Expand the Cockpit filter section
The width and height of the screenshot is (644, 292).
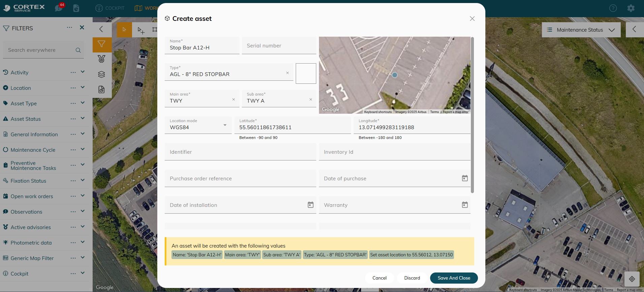pyautogui.click(x=83, y=273)
